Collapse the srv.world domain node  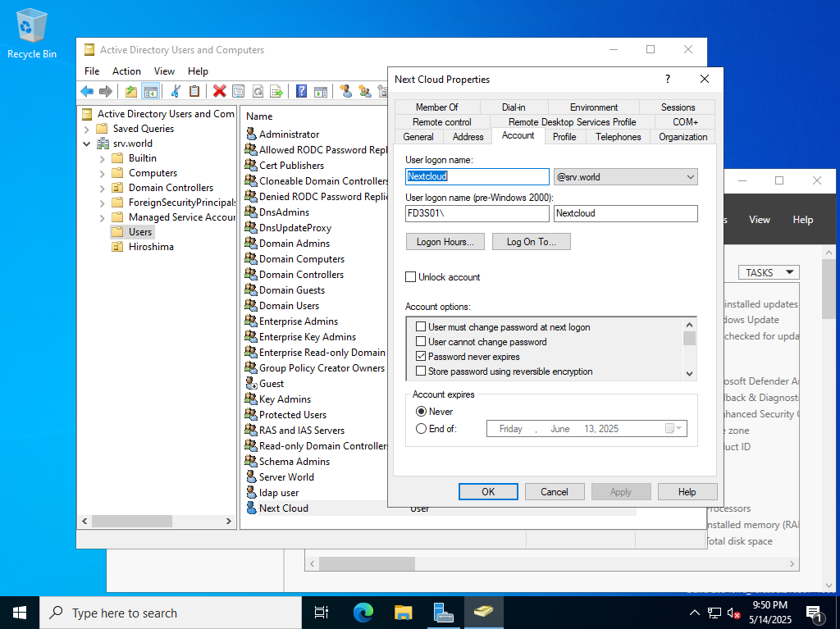pos(87,144)
